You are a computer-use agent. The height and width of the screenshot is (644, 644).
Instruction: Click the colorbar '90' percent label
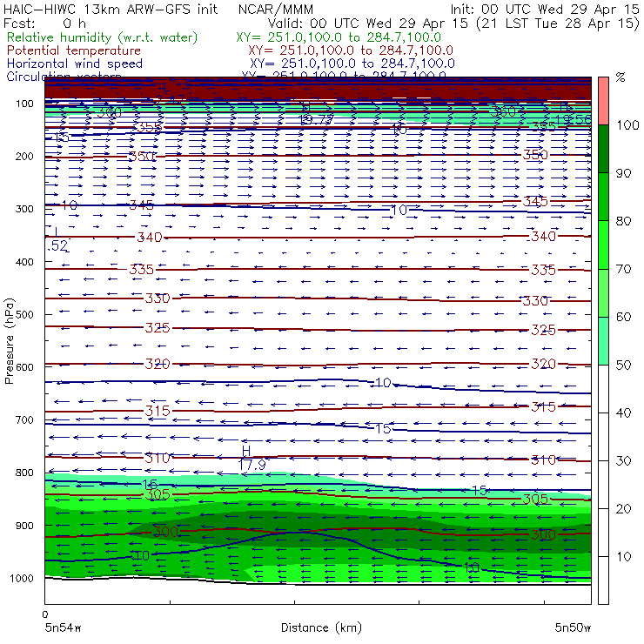point(623,173)
